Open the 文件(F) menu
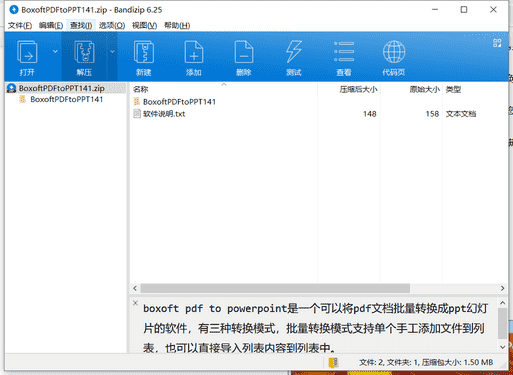 [x=20, y=25]
